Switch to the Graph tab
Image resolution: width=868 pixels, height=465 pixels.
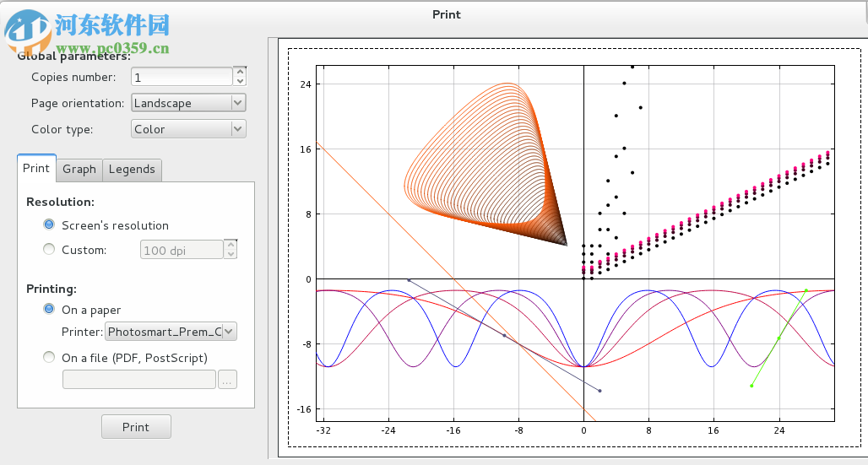tap(79, 170)
